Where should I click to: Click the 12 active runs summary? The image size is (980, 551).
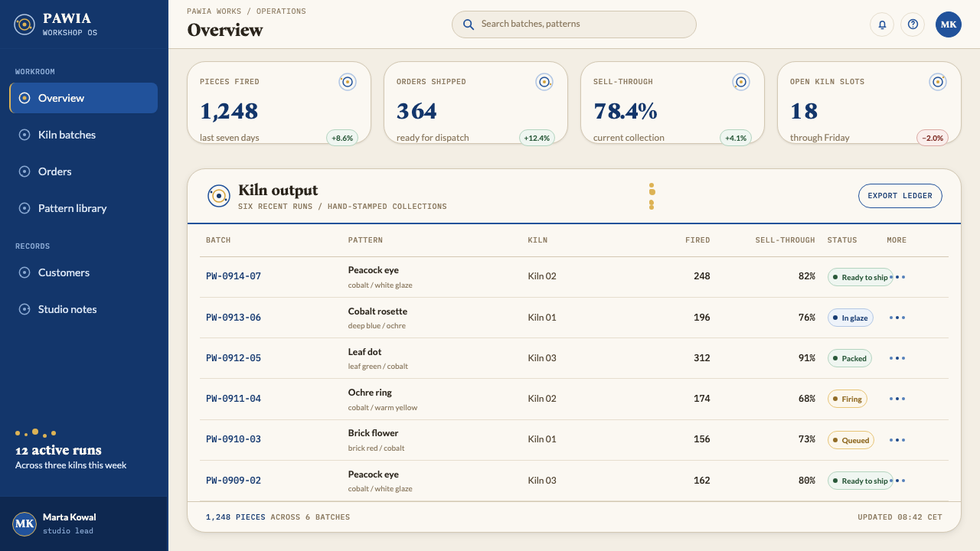pos(70,451)
